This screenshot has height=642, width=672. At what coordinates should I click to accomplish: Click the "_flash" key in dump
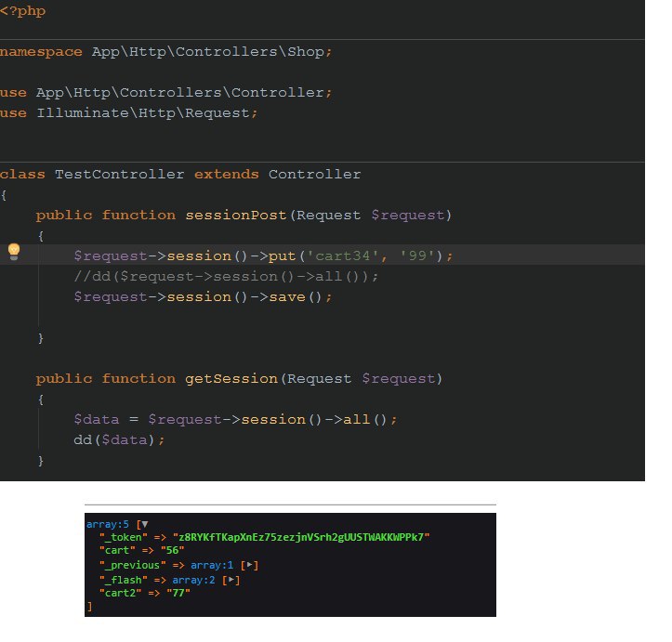(x=124, y=581)
